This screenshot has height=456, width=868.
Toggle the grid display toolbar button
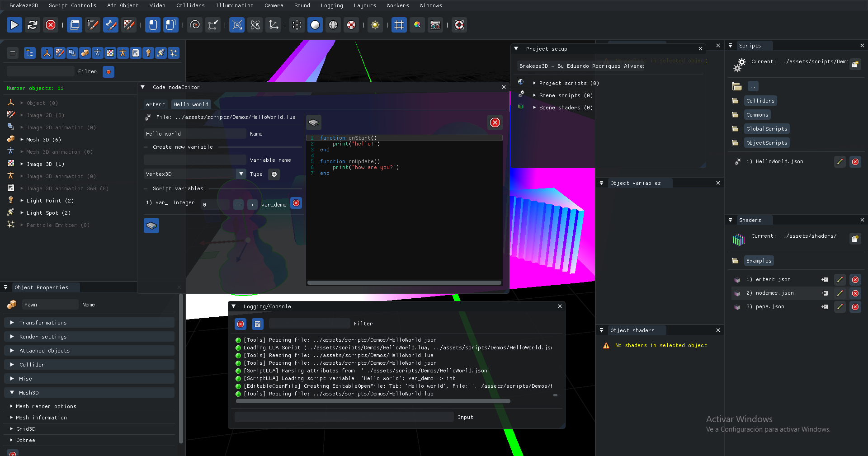pyautogui.click(x=399, y=25)
